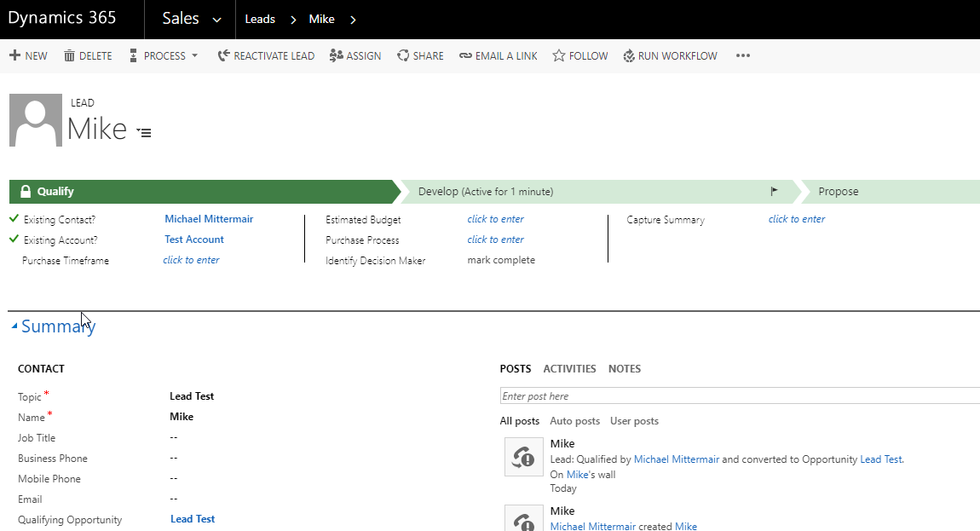Open the more commands ellipsis

tap(742, 55)
